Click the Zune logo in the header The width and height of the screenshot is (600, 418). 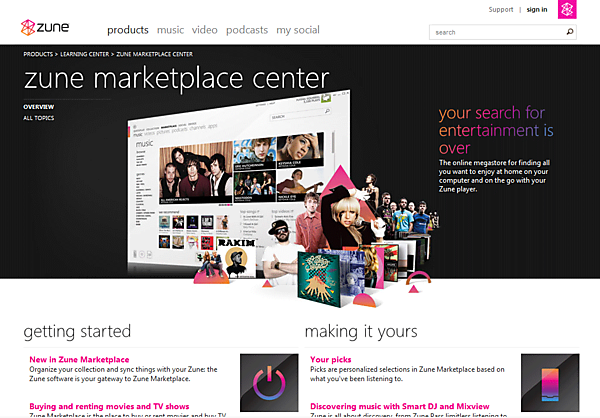point(45,28)
